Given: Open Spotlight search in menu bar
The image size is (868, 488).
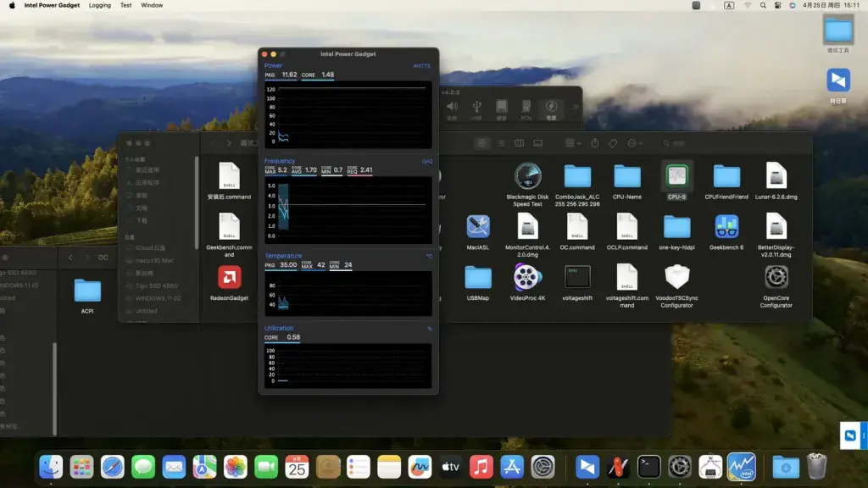Looking at the screenshot, I should click(763, 5).
